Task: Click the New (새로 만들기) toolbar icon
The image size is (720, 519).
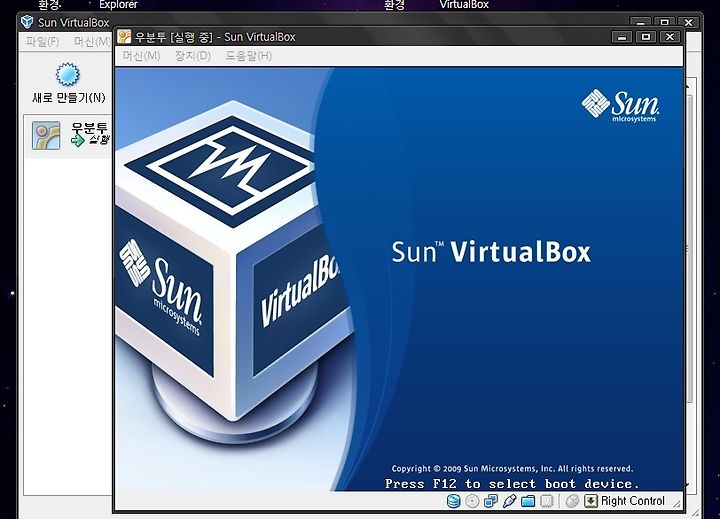Action: tap(68, 75)
